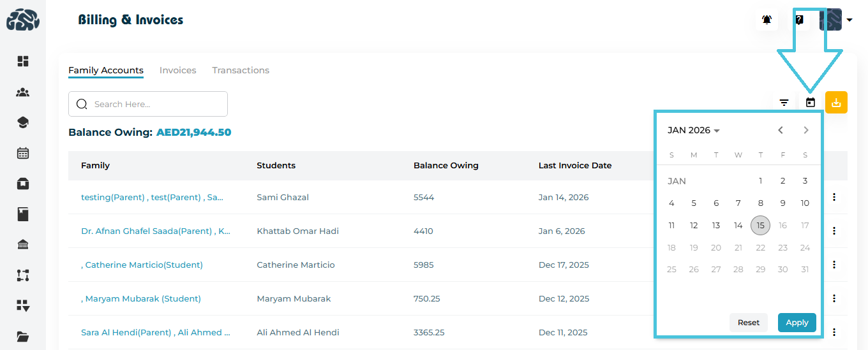
Task: Open the people group sidebar icon
Action: point(23,92)
